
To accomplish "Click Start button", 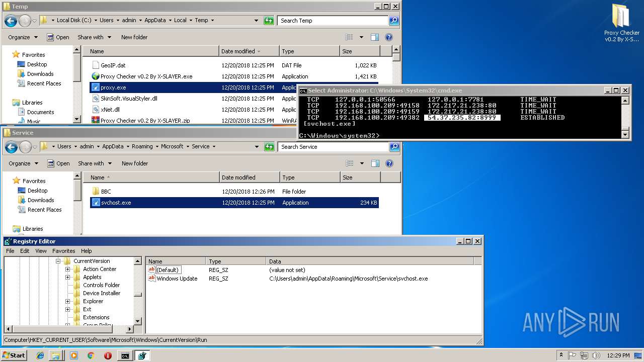I will coord(14,355).
